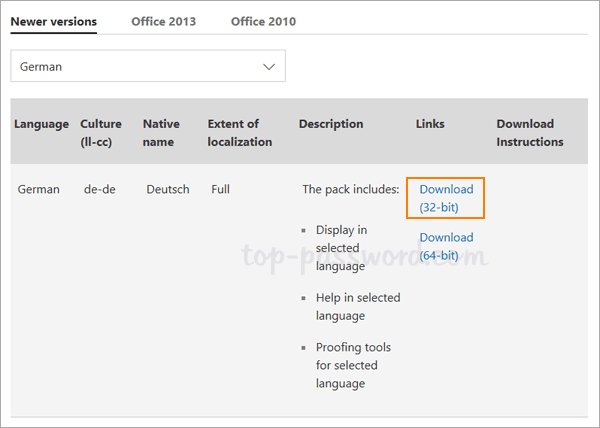Switch to the Newer versions tab
The width and height of the screenshot is (600, 428).
coord(53,21)
